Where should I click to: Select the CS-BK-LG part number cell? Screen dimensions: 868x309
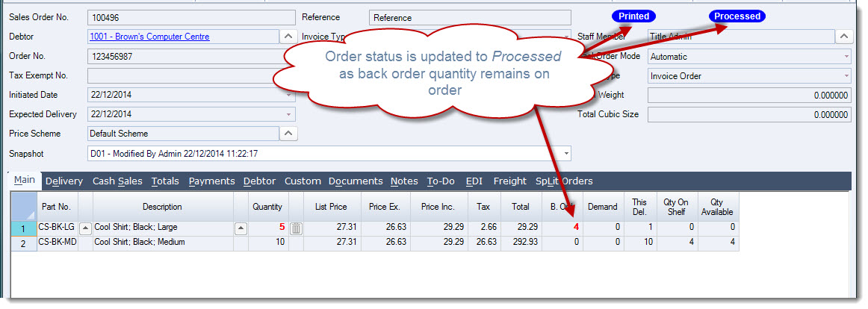[58, 229]
